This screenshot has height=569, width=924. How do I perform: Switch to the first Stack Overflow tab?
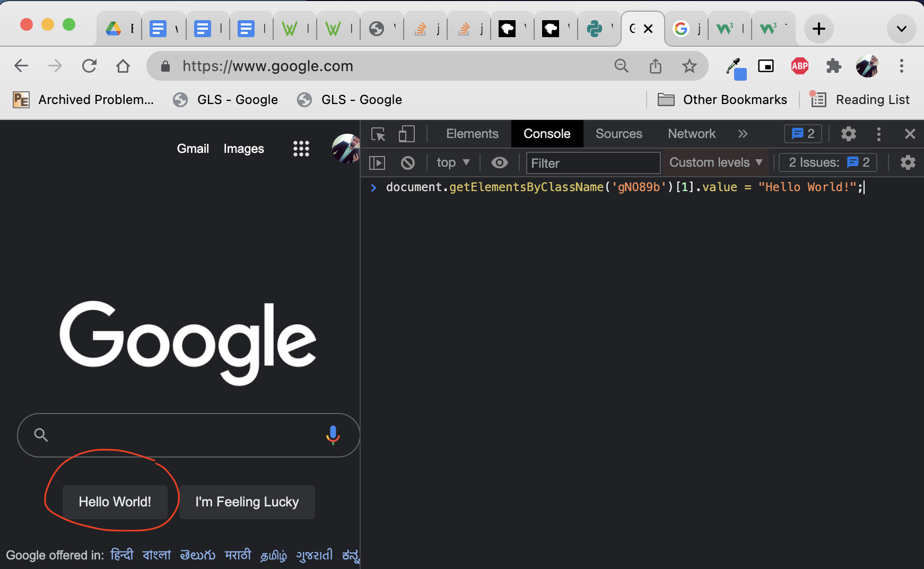click(425, 29)
